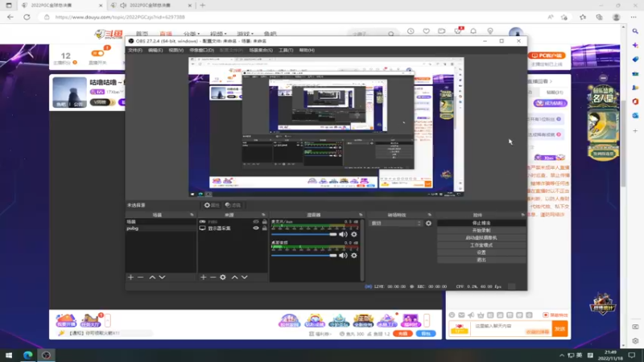Add a new scene in OBS scenes panel
Screen dimensions: 644x362
coord(130,278)
